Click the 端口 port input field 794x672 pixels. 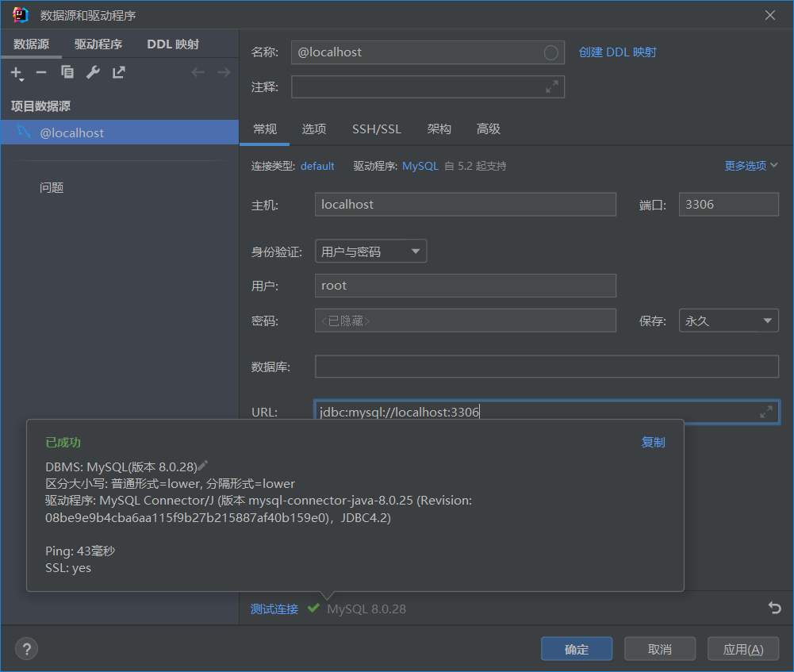tap(728, 204)
